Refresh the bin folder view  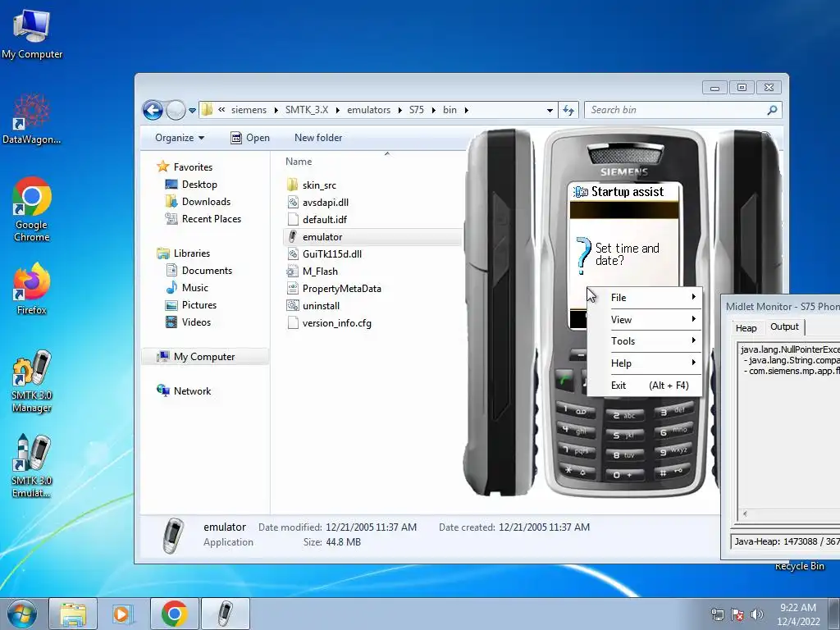click(x=568, y=110)
